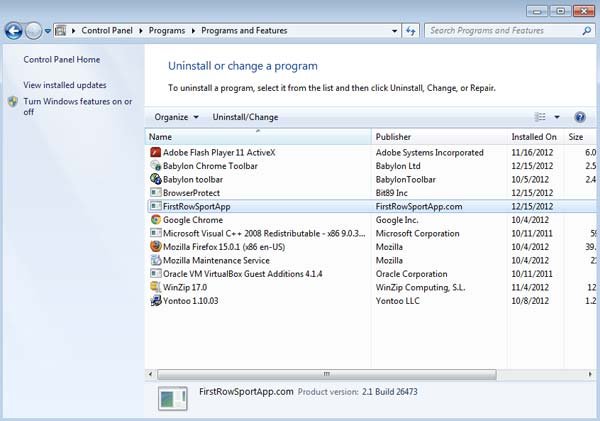Minimize the Programs and Features window

pyautogui.click(x=537, y=11)
